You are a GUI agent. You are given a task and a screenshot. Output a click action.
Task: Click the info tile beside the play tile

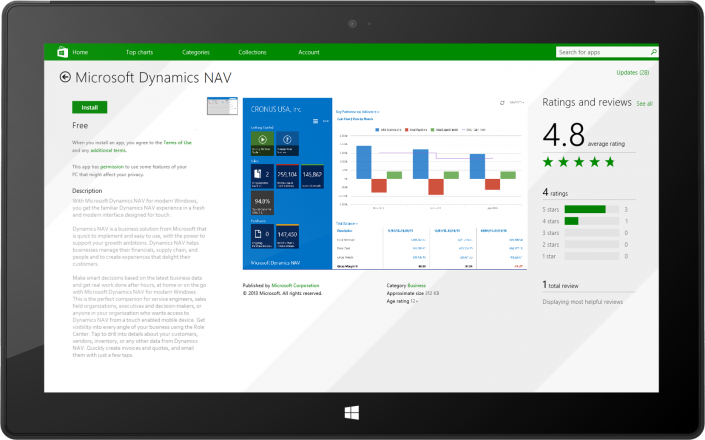[x=287, y=143]
